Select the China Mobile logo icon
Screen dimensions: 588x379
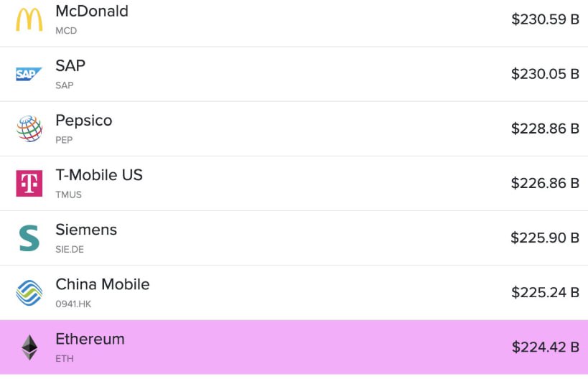(29, 292)
